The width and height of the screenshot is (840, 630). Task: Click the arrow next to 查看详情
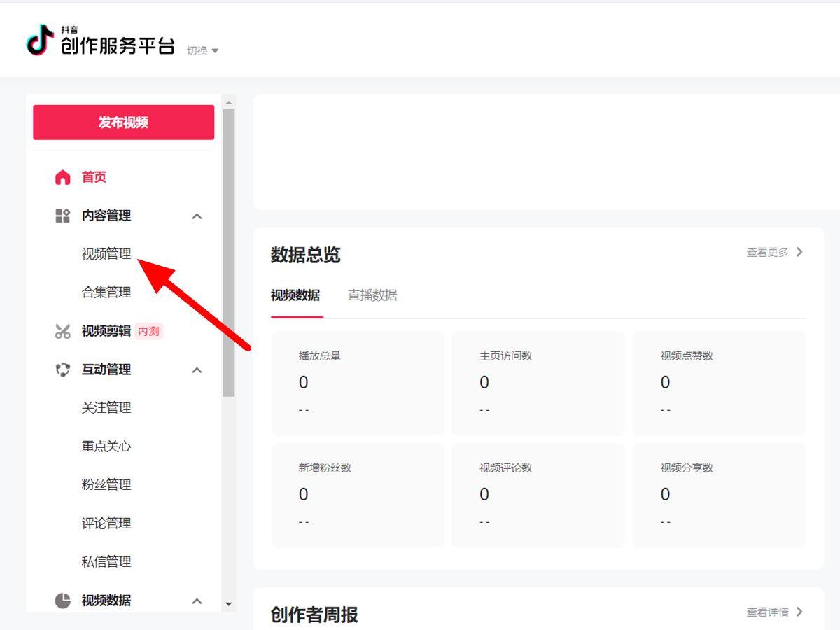click(799, 612)
